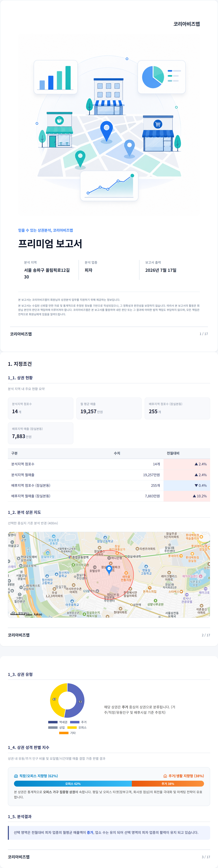
Task: Click the kakao logo on the map
Action: pos(38,614)
